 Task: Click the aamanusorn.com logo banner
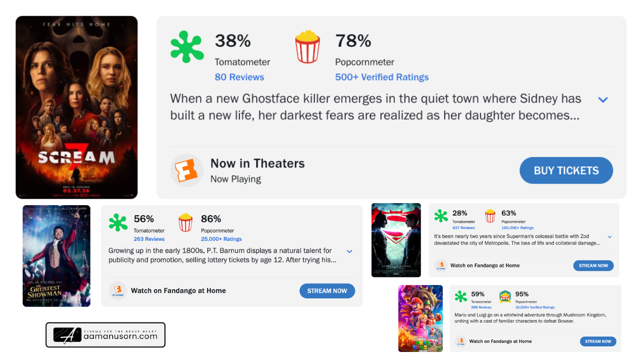(x=106, y=335)
